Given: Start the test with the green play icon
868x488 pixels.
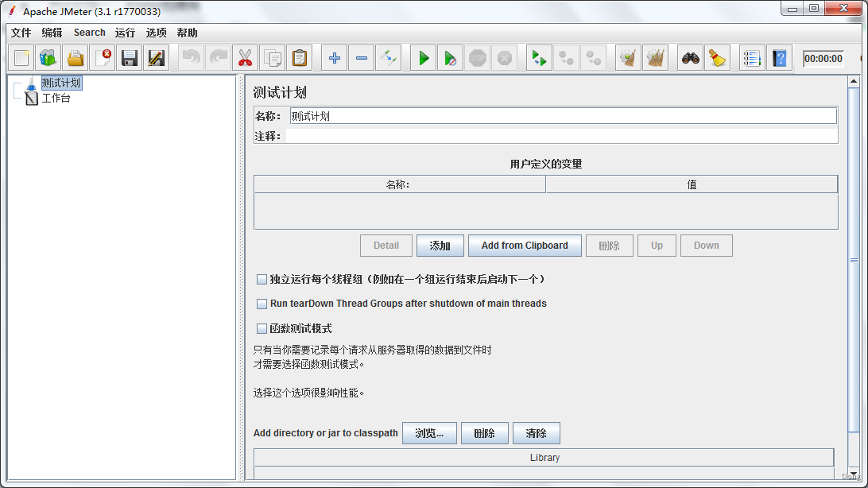Looking at the screenshot, I should (x=424, y=58).
